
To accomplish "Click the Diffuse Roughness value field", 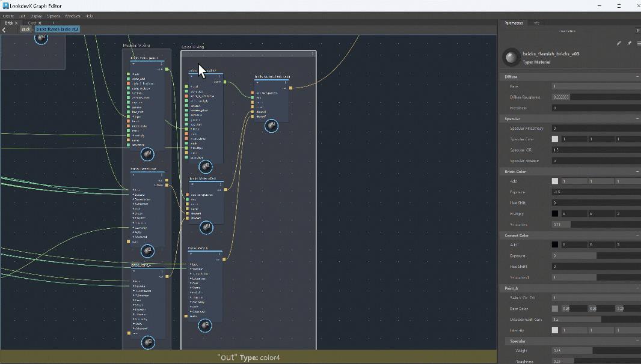I will (x=565, y=97).
